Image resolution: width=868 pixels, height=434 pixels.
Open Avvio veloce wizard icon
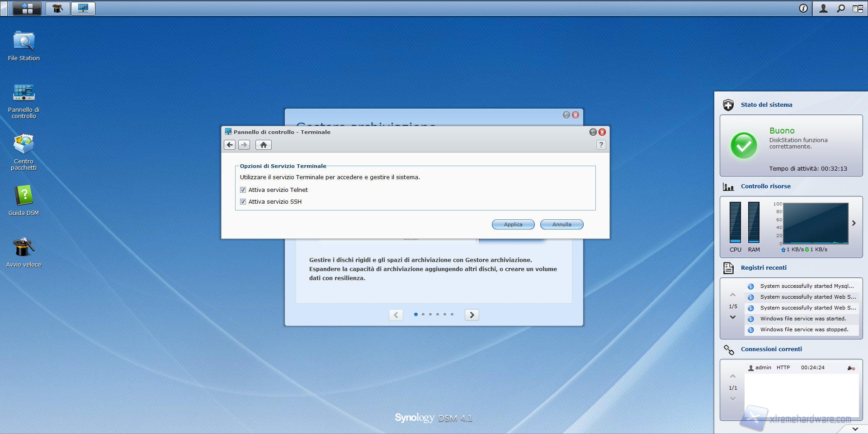(24, 248)
